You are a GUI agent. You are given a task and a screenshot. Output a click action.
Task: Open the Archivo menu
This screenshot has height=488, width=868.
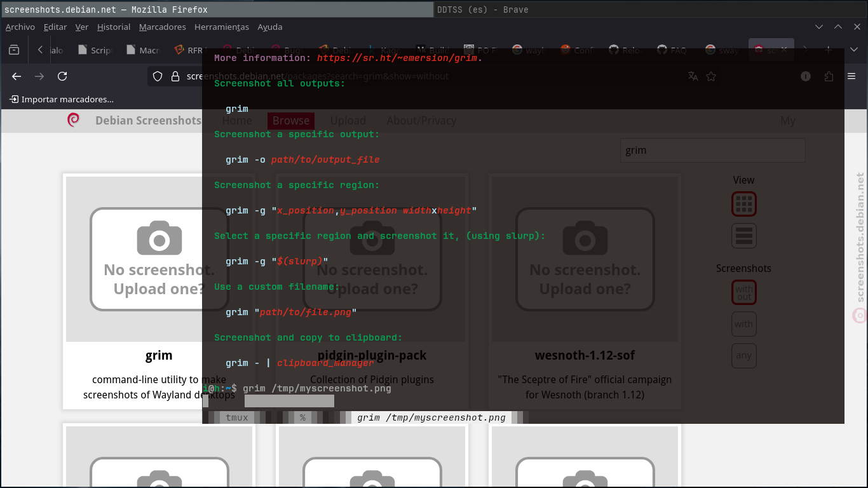pyautogui.click(x=20, y=27)
